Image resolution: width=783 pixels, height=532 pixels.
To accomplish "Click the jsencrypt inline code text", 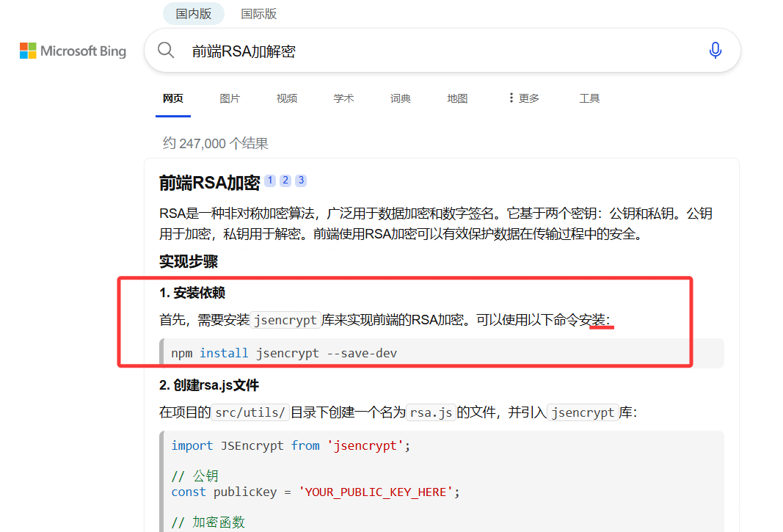I will [286, 319].
